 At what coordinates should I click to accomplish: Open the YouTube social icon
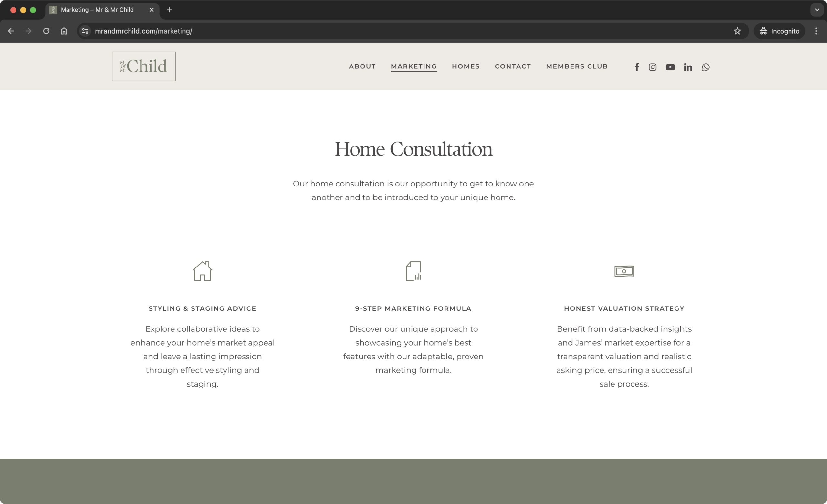670,67
